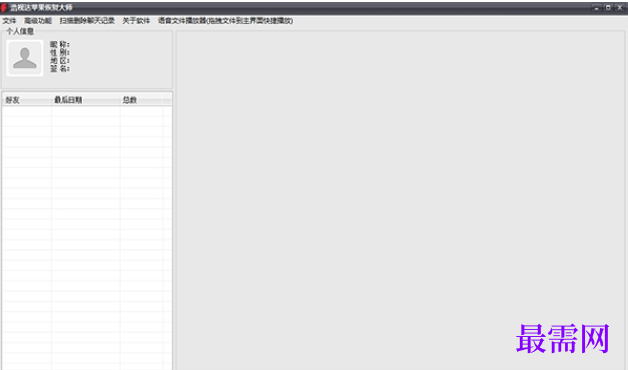Open the 扫描删除聊天记录 menu

click(87, 21)
